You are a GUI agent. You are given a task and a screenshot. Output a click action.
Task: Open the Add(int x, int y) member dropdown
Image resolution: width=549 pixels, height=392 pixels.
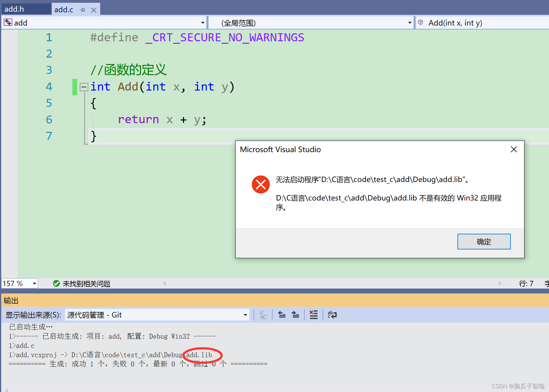482,23
